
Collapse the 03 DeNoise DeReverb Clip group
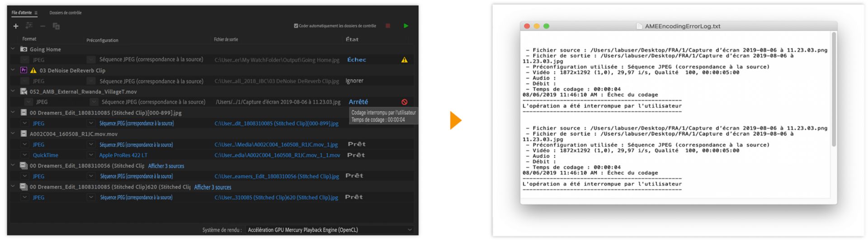click(13, 70)
